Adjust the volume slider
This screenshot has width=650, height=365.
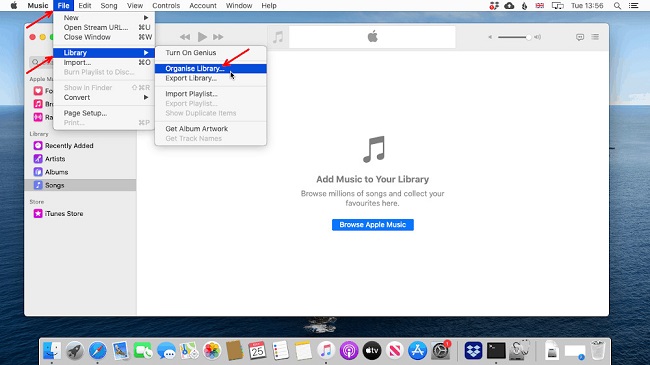click(x=514, y=37)
